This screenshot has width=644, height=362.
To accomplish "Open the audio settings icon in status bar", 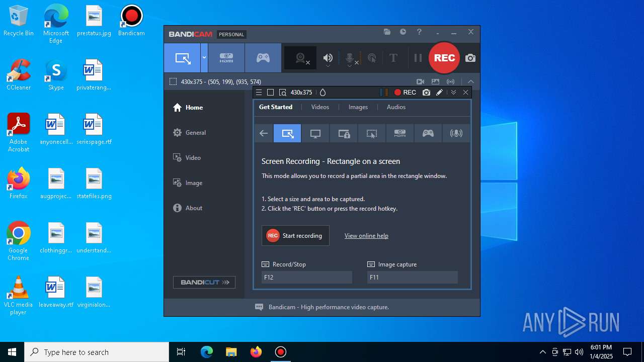I will pyautogui.click(x=451, y=81).
